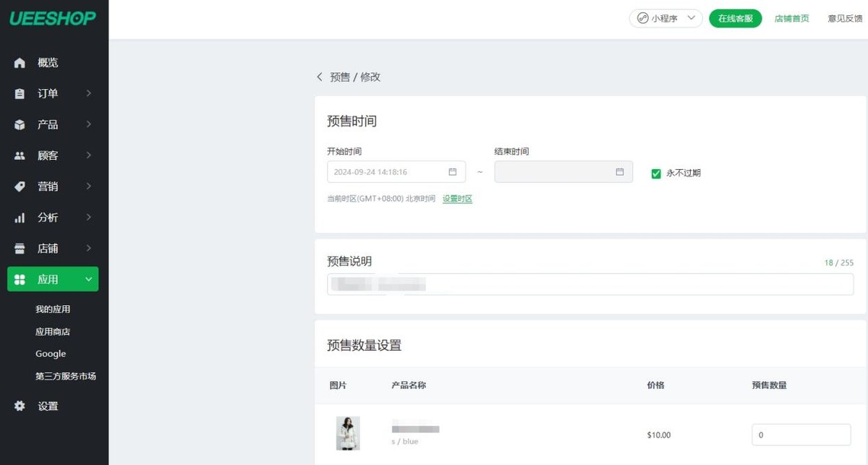The image size is (868, 465).
Task: Uncheck the 永不过期 checkbox
Action: point(656,174)
